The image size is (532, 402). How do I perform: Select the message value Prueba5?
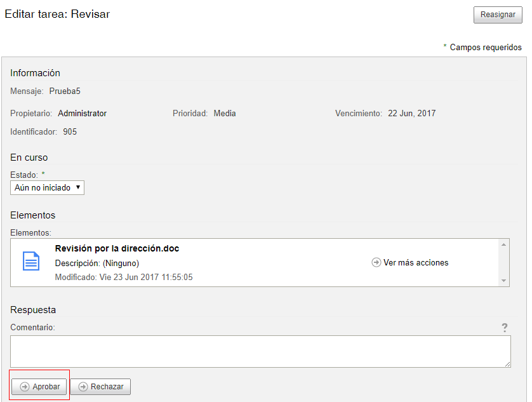(x=65, y=91)
